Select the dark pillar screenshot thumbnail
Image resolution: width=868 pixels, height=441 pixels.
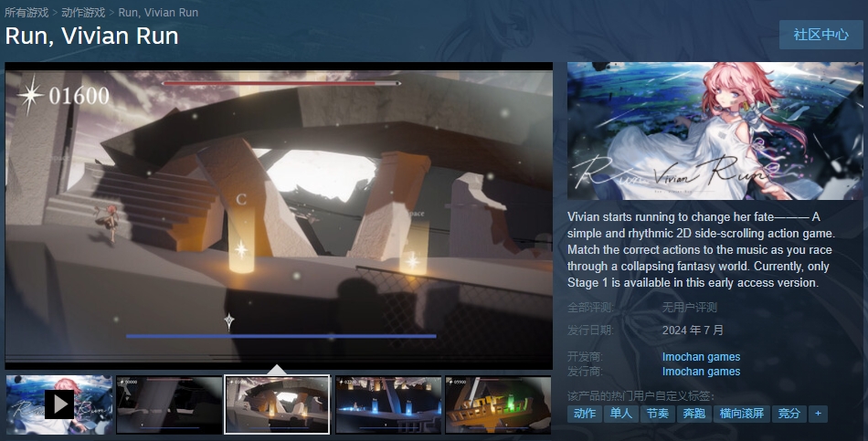point(169,404)
